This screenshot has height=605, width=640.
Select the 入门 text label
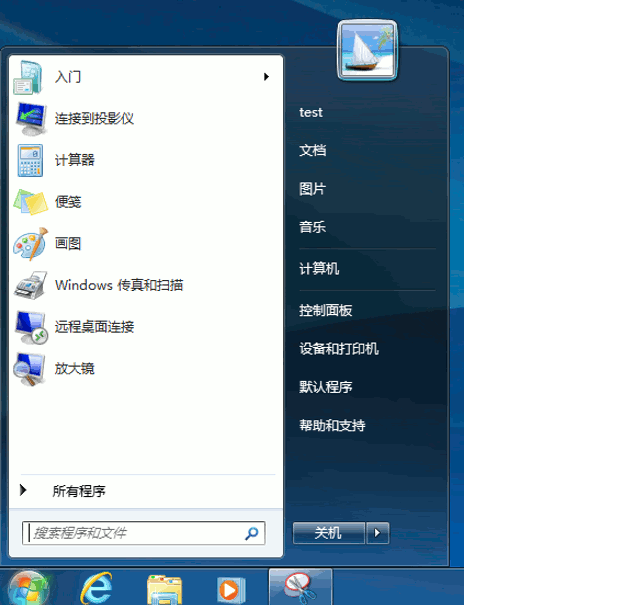pyautogui.click(x=68, y=77)
